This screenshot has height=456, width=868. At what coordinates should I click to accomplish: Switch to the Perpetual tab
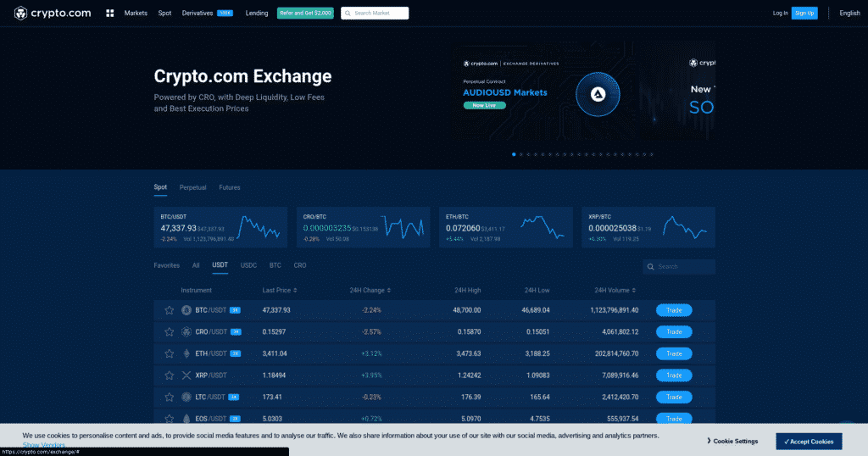192,187
